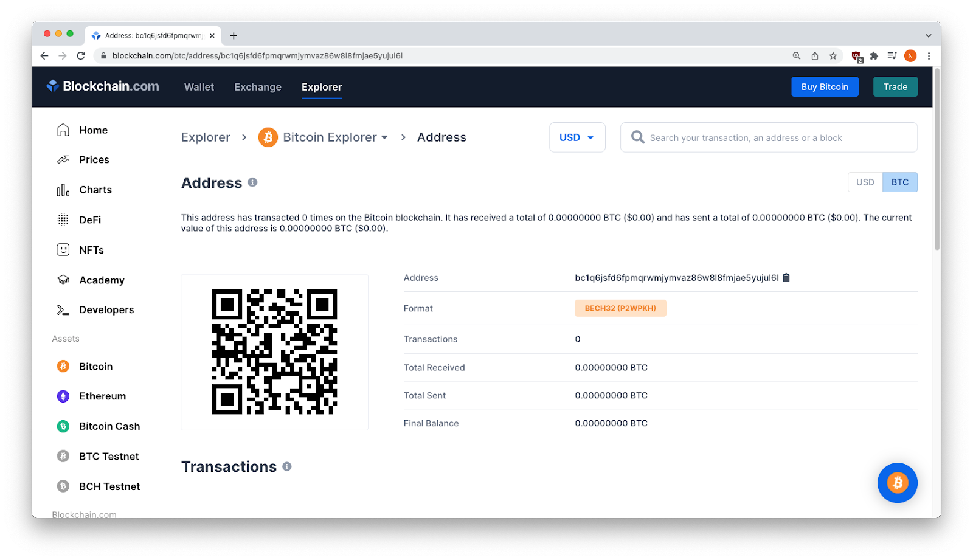Click the Total Sent 0.00000000 BTC value
The image size is (973, 560).
click(611, 395)
